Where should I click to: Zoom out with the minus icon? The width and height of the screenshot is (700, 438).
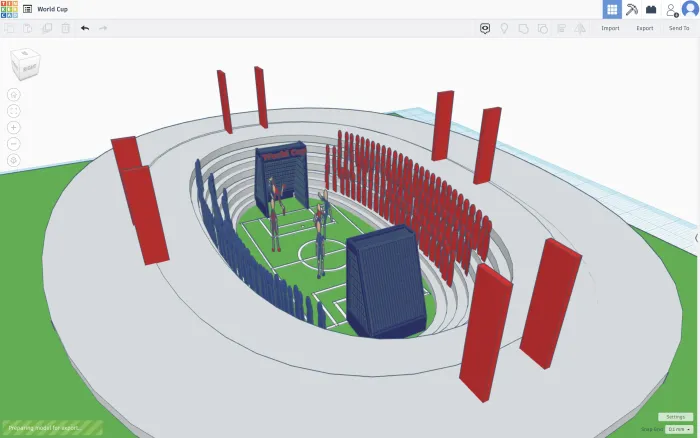click(x=14, y=143)
